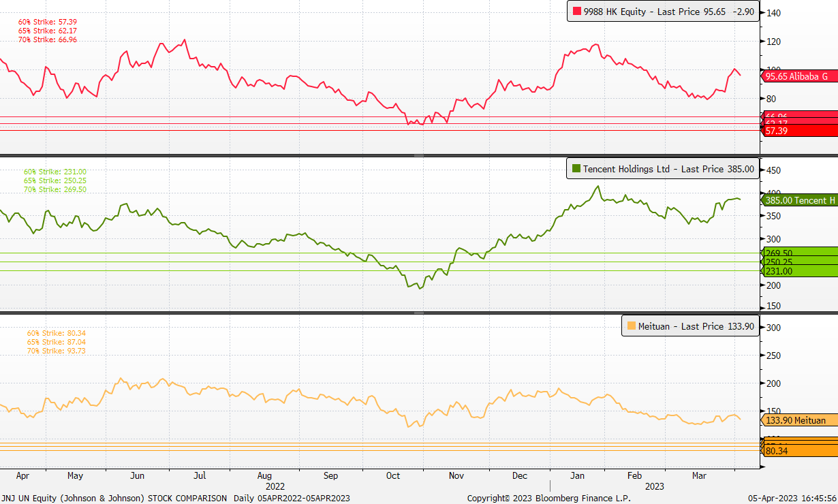The width and height of the screenshot is (838, 504).
Task: Click the Jul label on the date axis
Action: [x=200, y=476]
